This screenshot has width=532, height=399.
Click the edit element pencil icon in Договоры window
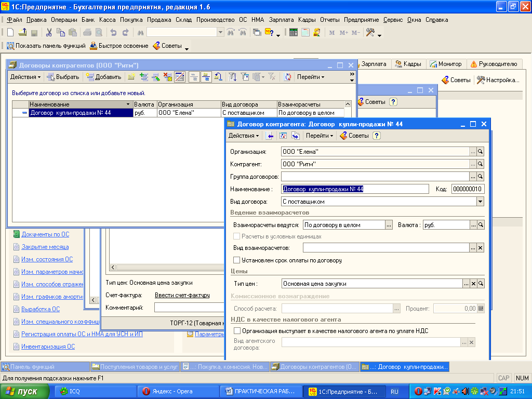tap(156, 77)
